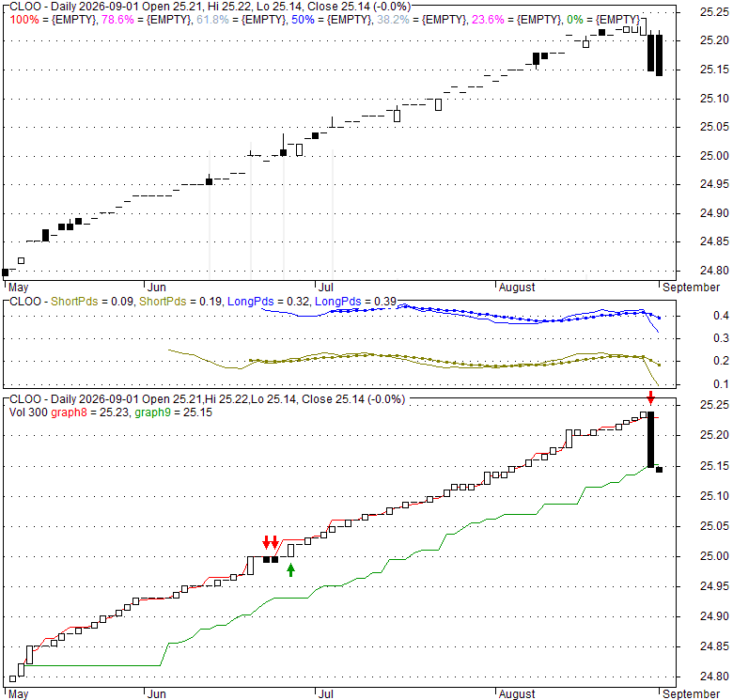Screen dimensions: 733x700
Task: Click the green 0% level label
Action: 574,20
